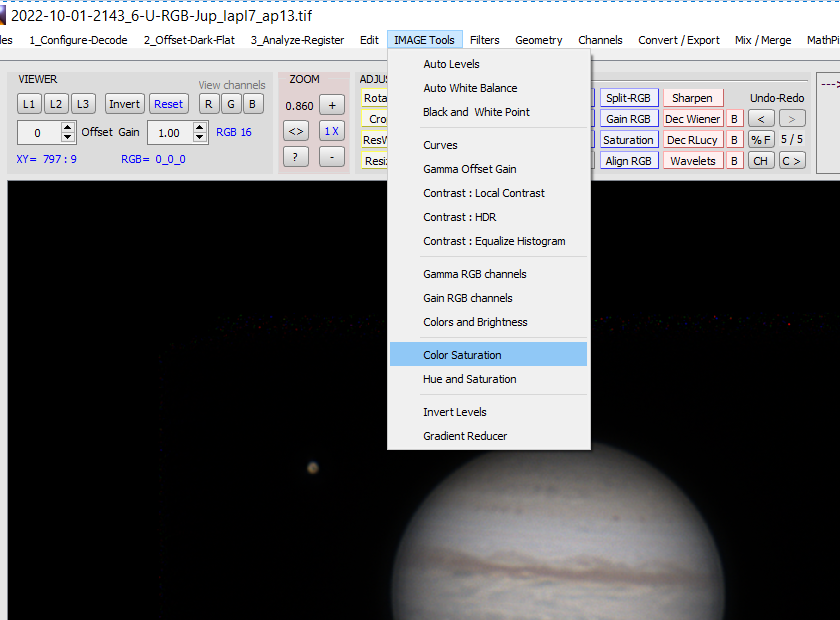
Task: Click the Dec Wiener button
Action: click(x=693, y=119)
